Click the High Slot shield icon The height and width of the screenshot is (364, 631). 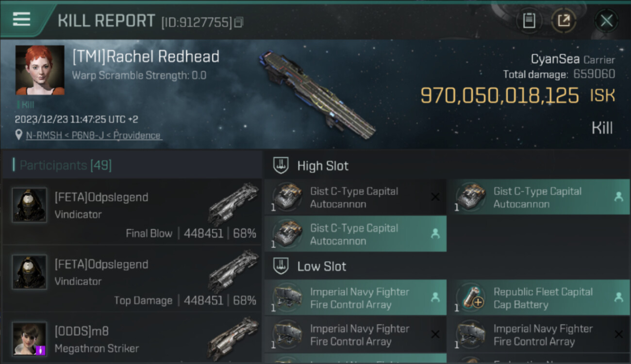pos(281,165)
